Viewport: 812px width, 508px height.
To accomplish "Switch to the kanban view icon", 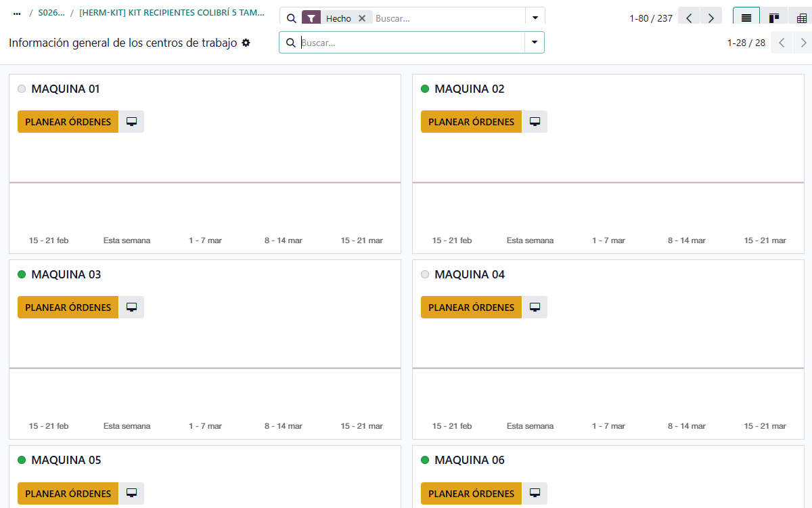I will tap(773, 18).
